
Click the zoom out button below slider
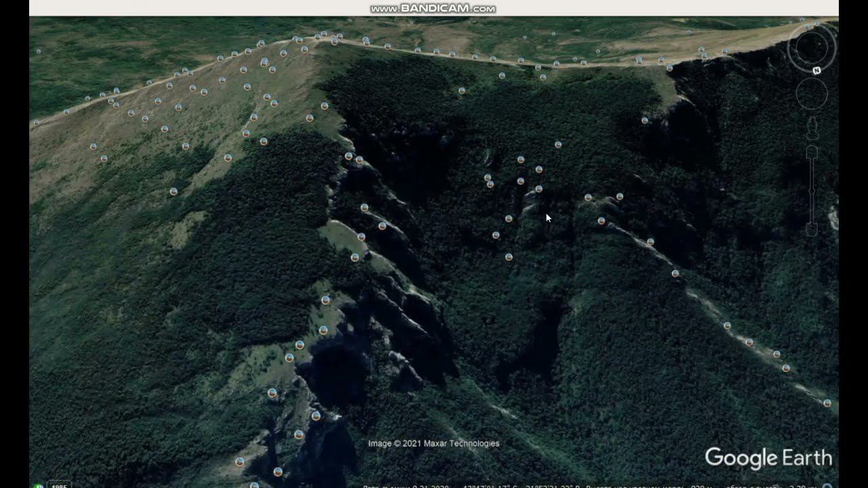pos(812,230)
